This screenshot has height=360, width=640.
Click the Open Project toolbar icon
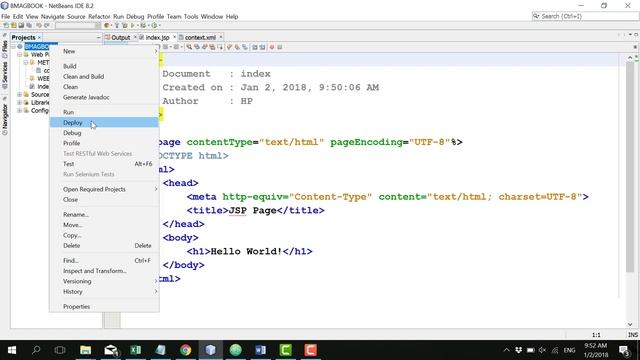pos(21,25)
